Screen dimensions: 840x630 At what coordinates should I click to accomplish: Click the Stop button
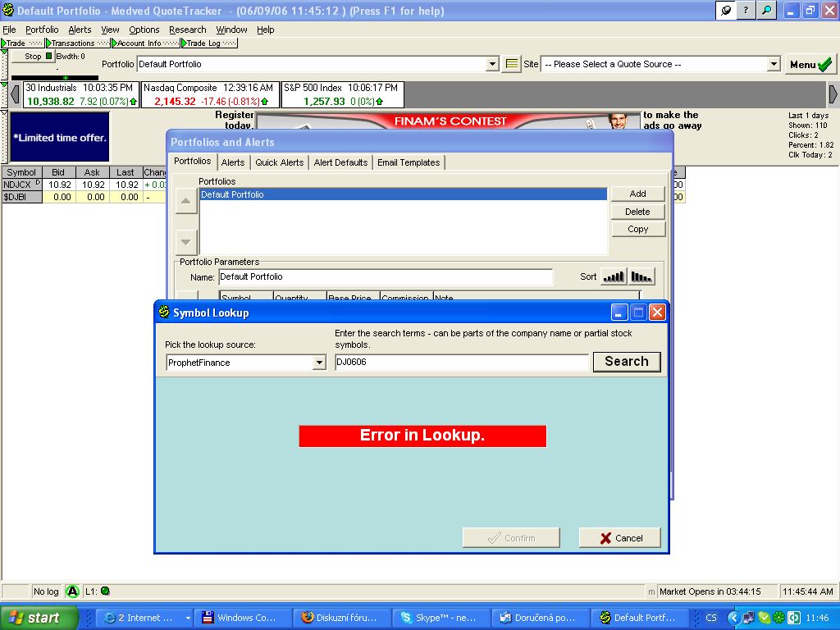[x=33, y=57]
